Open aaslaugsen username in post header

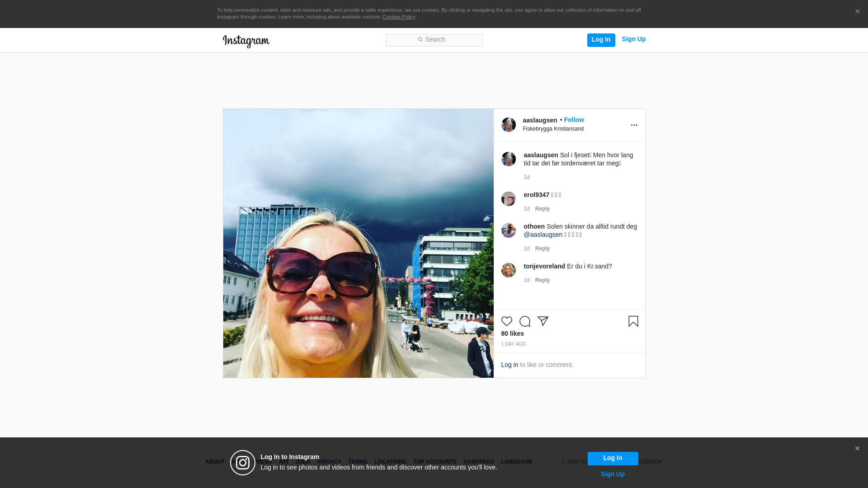[540, 120]
